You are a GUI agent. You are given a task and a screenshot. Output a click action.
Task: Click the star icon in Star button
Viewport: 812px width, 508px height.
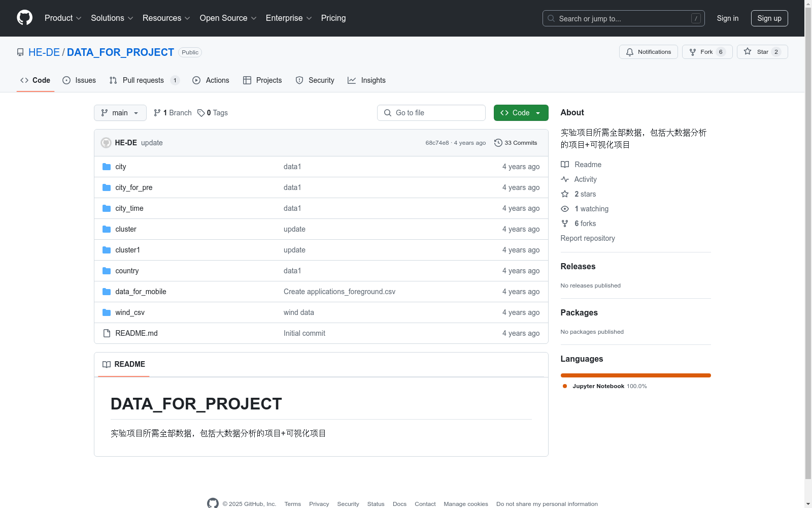click(x=748, y=51)
